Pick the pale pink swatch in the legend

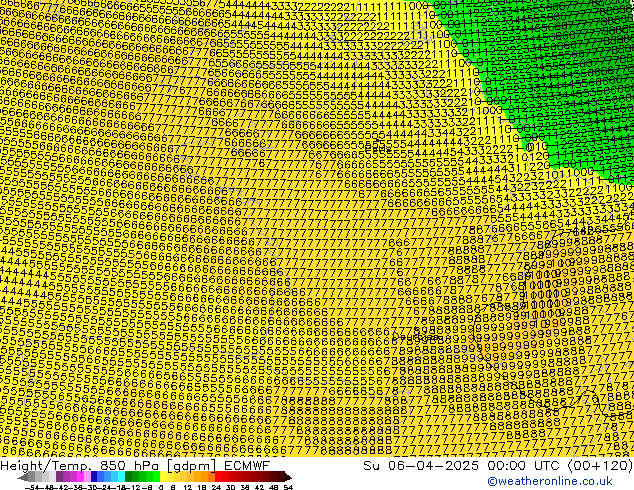tap(87, 476)
